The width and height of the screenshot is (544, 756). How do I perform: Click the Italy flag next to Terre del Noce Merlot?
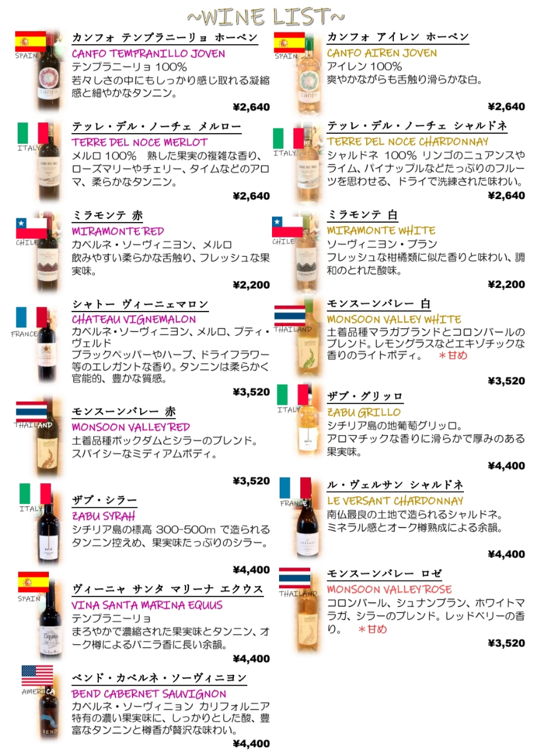click(x=33, y=133)
